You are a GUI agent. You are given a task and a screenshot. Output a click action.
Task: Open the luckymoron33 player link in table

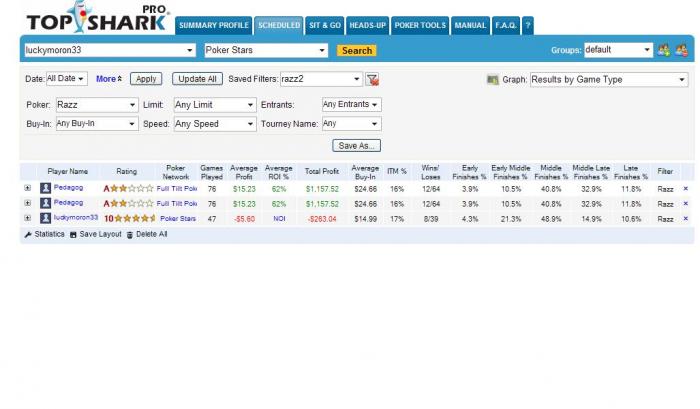(75, 217)
